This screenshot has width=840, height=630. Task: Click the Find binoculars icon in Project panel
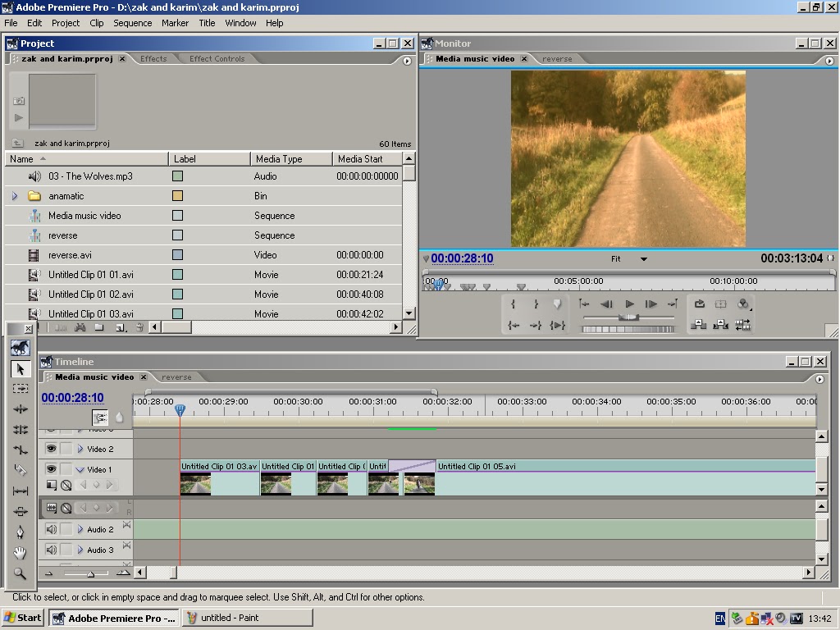pos(80,326)
